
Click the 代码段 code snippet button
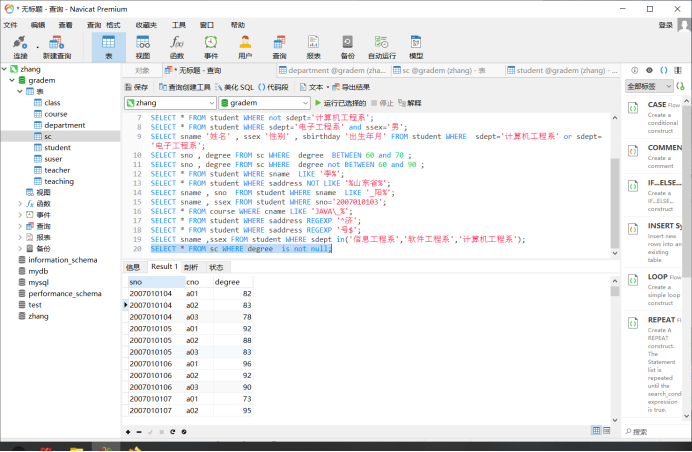point(273,87)
